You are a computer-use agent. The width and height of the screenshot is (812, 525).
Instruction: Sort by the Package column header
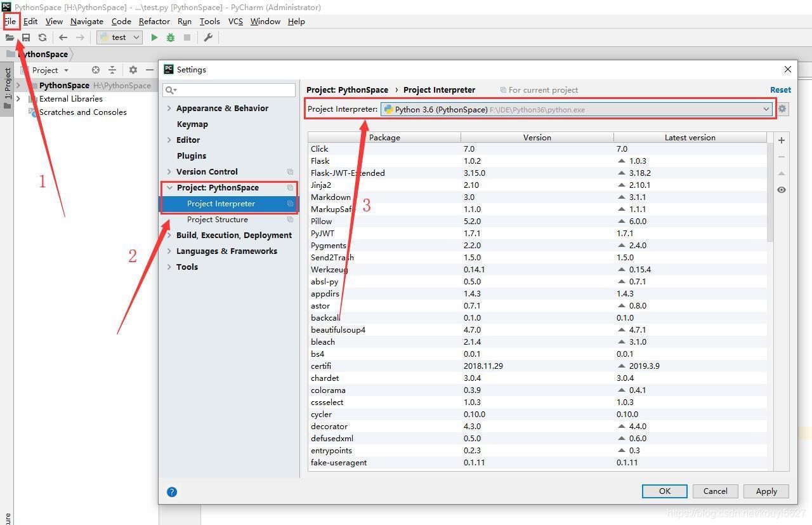tap(384, 137)
